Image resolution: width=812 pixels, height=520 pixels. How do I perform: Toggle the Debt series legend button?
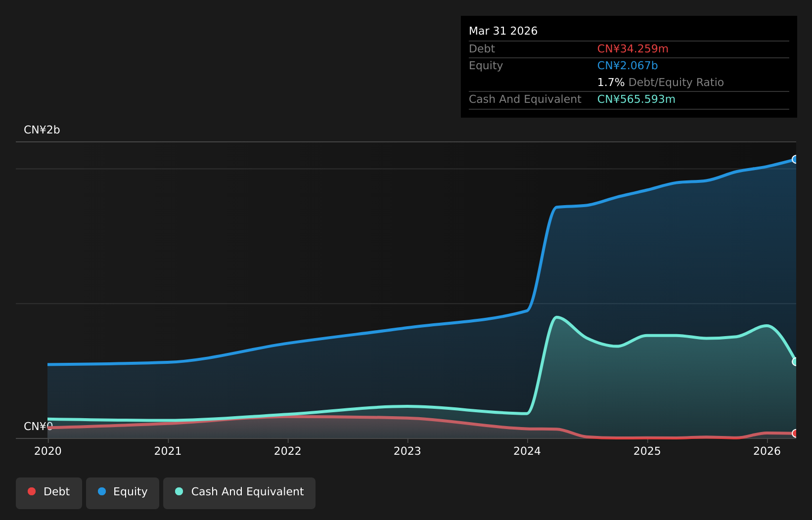(x=49, y=493)
